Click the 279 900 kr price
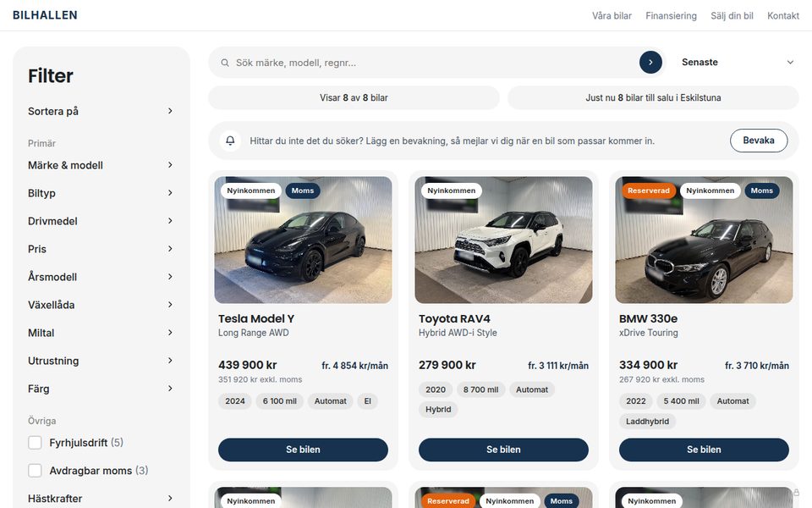The image size is (812, 508). point(447,365)
